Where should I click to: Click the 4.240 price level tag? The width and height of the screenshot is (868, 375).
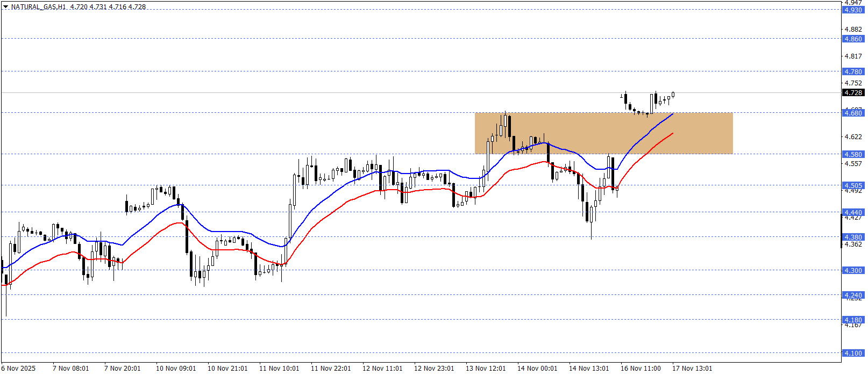[x=853, y=295]
